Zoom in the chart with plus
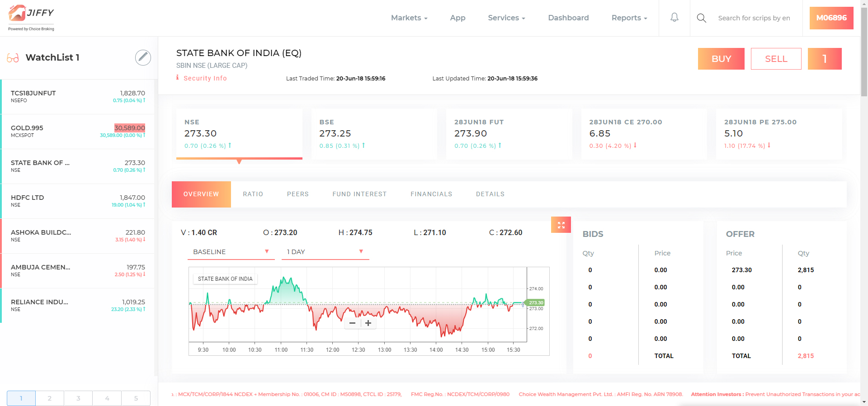 point(368,323)
